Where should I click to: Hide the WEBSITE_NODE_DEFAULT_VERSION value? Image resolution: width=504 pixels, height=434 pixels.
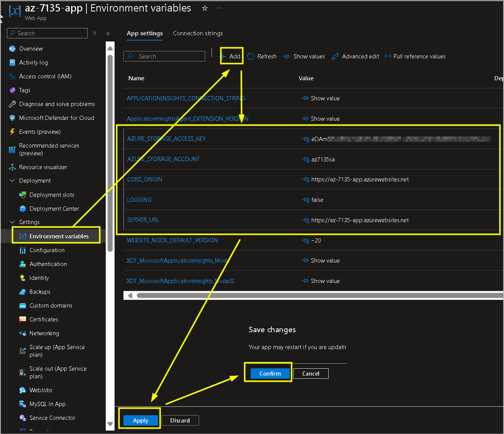pyautogui.click(x=306, y=241)
